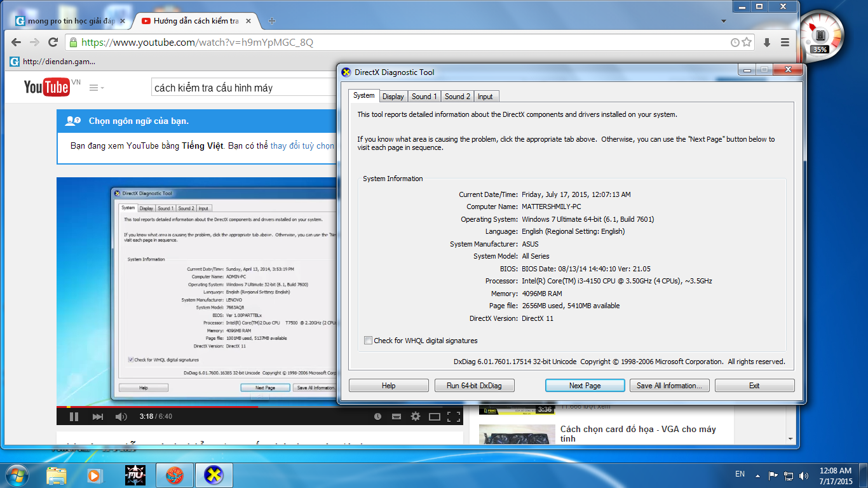Open MU game taskbar icon
This screenshot has width=868, height=488.
tap(135, 475)
